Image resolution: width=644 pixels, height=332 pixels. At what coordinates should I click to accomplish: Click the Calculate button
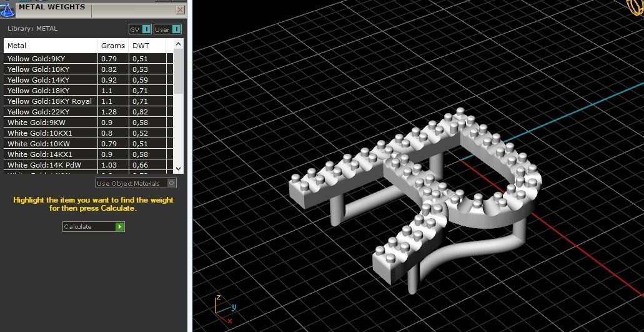pyautogui.click(x=93, y=226)
